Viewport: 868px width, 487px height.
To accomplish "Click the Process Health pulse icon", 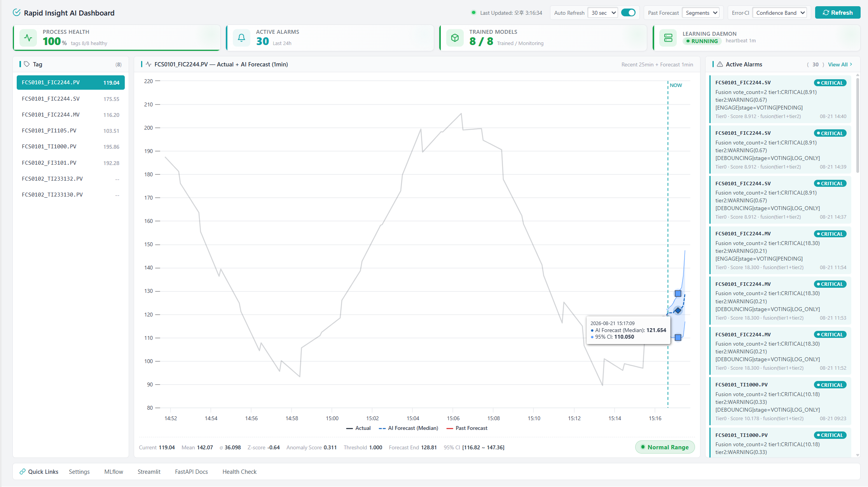I will click(x=28, y=38).
